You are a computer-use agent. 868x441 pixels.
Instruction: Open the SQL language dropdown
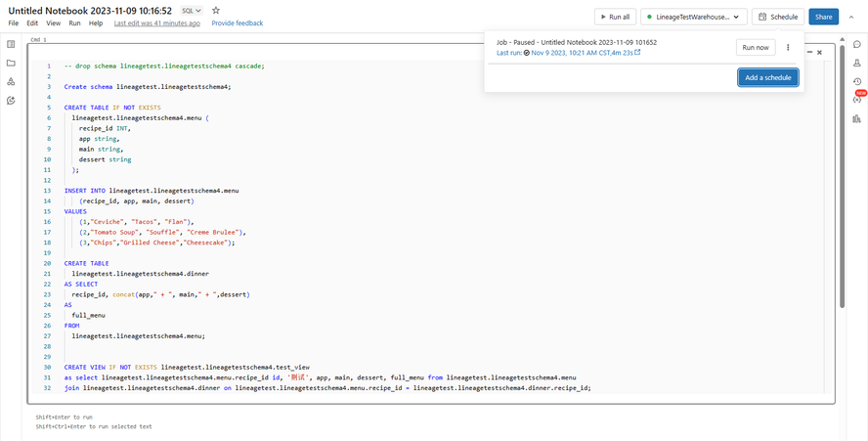[191, 11]
